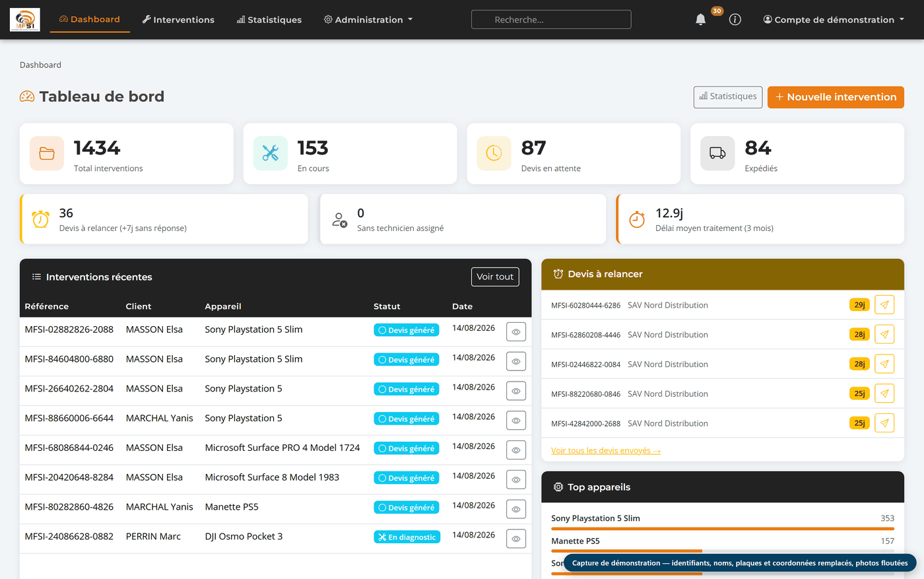
Task: Click reference MFSI-24086628-0882
Action: [69, 537]
